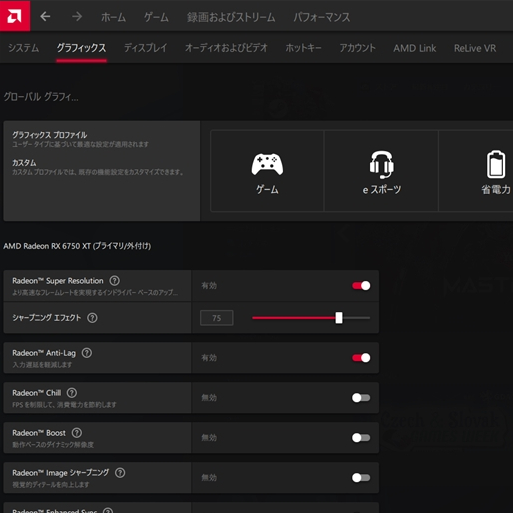
Task: Switch to the システム tab
Action: point(24,48)
